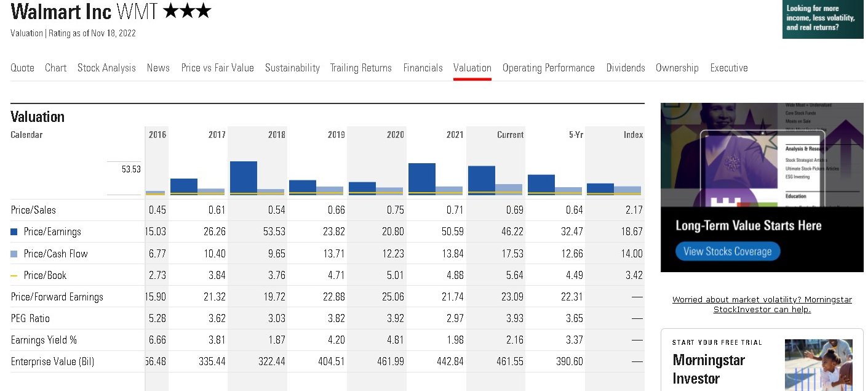Go to Operating Performance tab
The width and height of the screenshot is (868, 391).
[x=548, y=68]
